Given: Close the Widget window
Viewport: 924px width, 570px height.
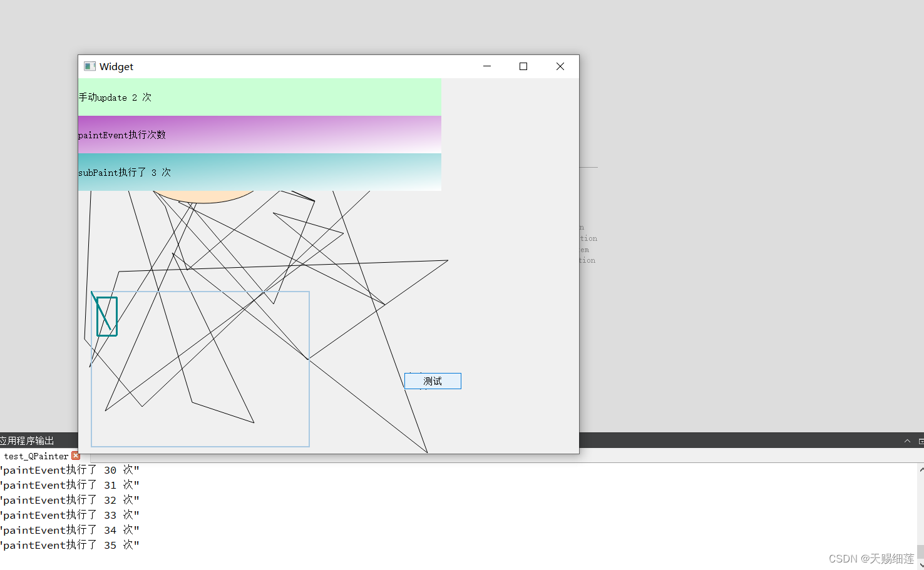Looking at the screenshot, I should tap(560, 66).
